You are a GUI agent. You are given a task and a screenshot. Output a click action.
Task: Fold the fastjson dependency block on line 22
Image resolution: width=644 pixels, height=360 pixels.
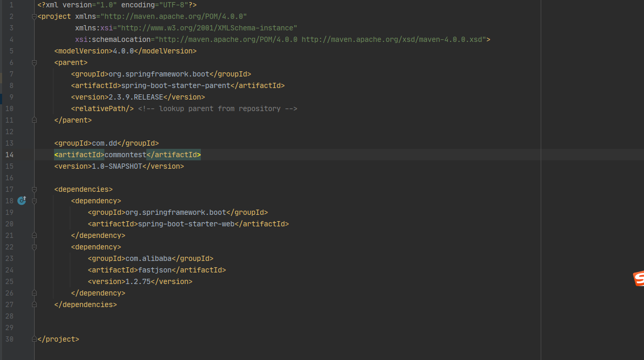pyautogui.click(x=35, y=247)
